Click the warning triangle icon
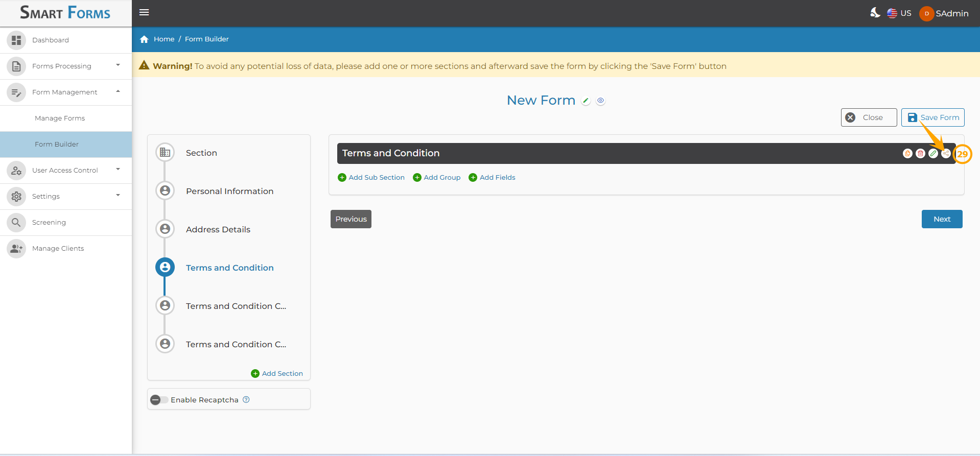 point(144,65)
